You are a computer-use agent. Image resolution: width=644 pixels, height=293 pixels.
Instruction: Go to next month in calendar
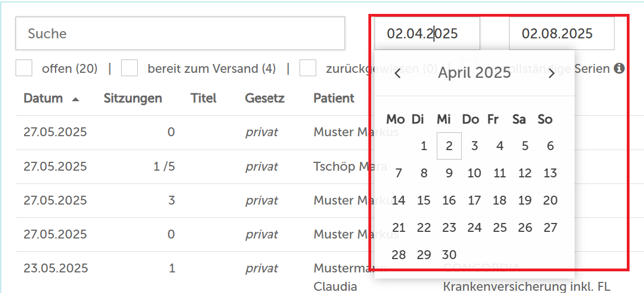(552, 73)
